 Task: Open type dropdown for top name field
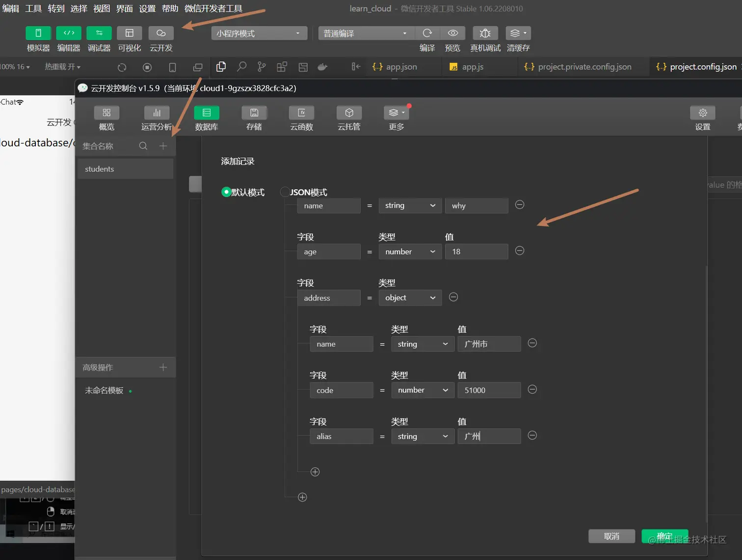coord(410,205)
